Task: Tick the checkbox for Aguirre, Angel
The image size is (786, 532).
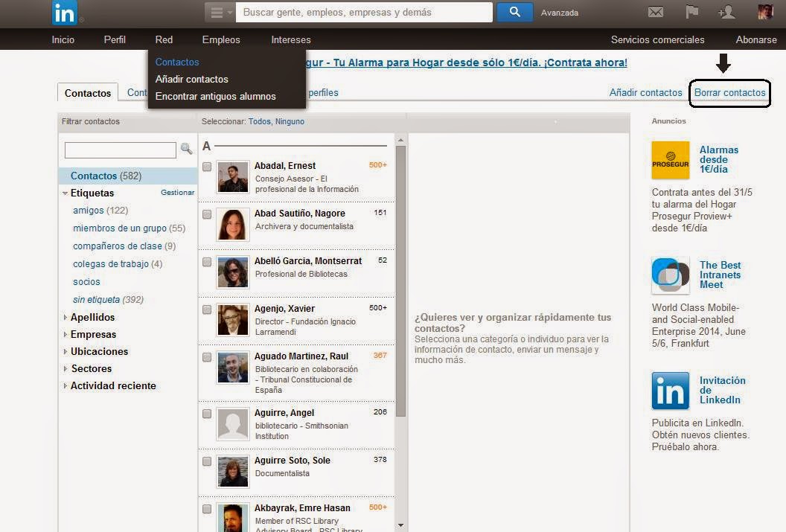Action: 207,414
